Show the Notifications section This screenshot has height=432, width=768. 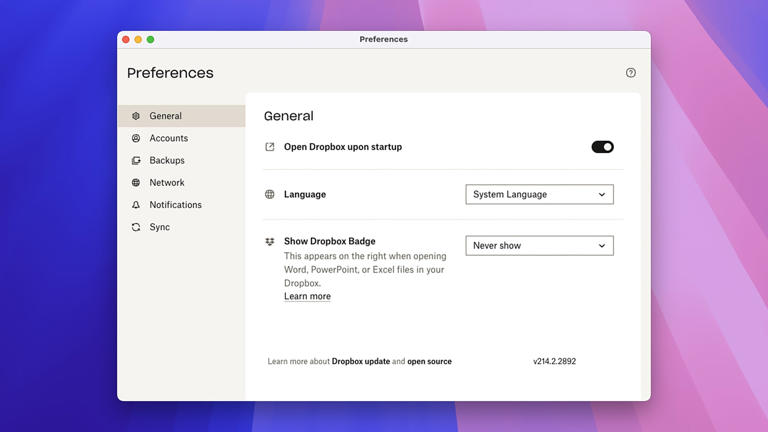[175, 205]
